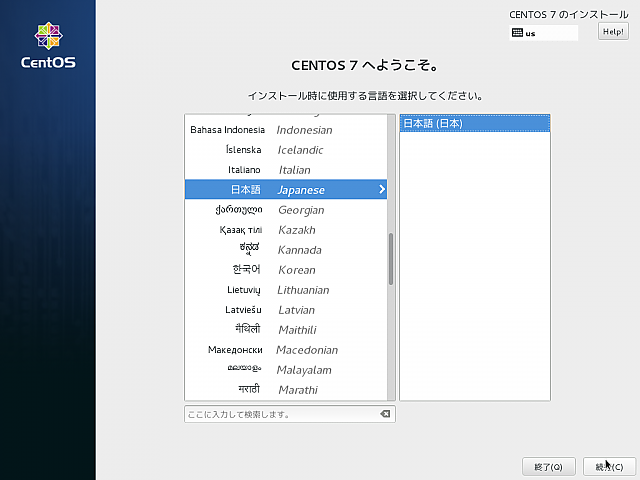Click the 続行(C) continue button

[609, 467]
